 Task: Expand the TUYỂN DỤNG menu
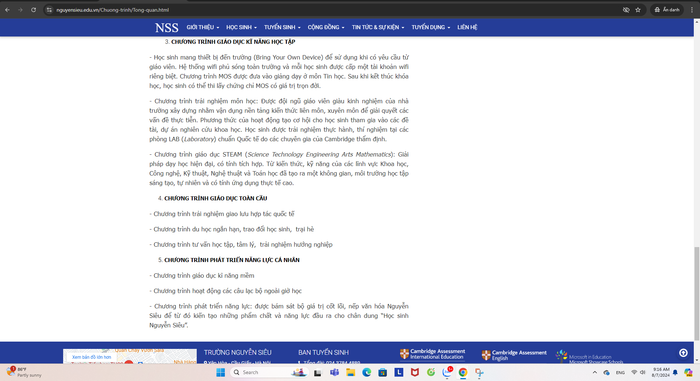point(431,27)
